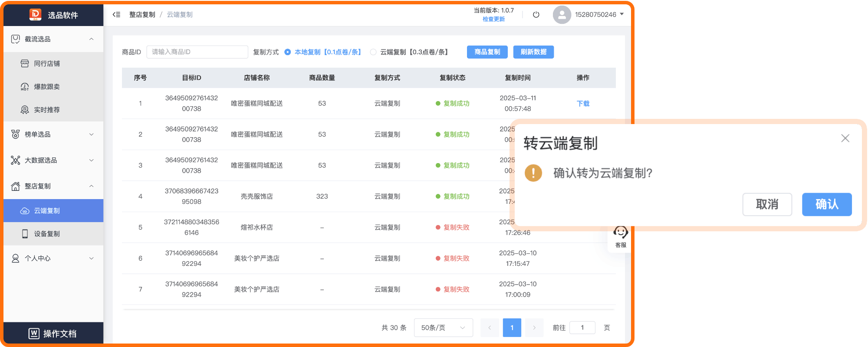The height and width of the screenshot is (347, 868).
Task: Click the 店铺名称 column header
Action: click(x=256, y=78)
